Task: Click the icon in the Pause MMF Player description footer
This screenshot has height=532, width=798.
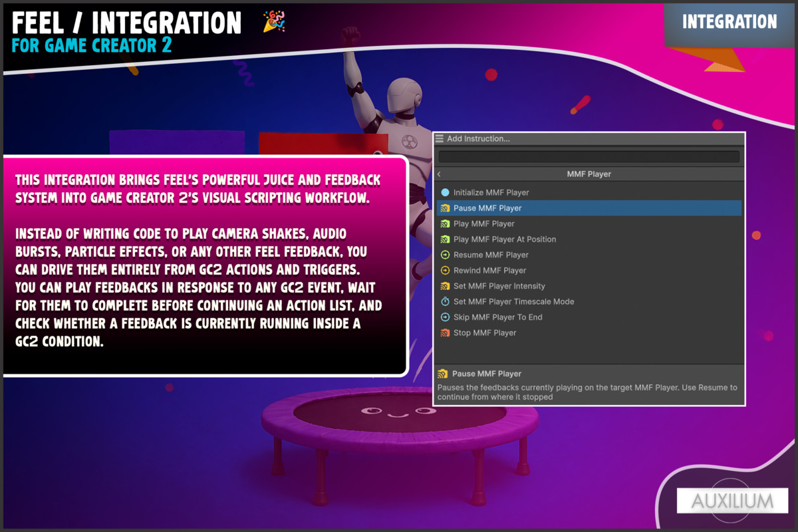Action: point(443,374)
